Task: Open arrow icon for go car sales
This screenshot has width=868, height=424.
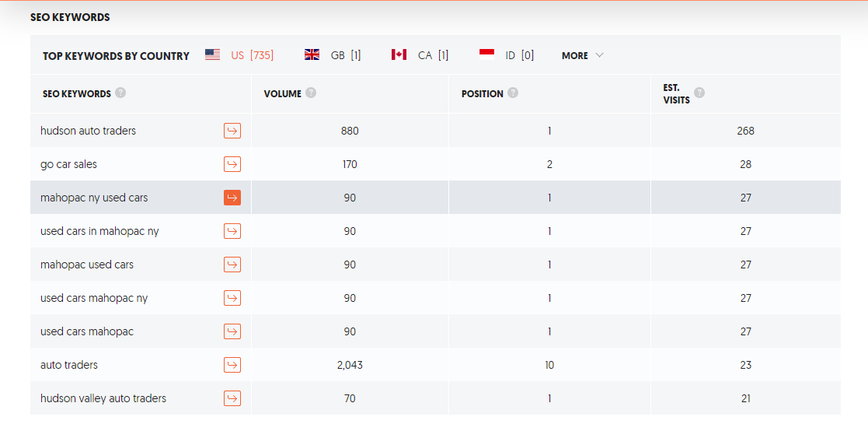Action: (232, 164)
